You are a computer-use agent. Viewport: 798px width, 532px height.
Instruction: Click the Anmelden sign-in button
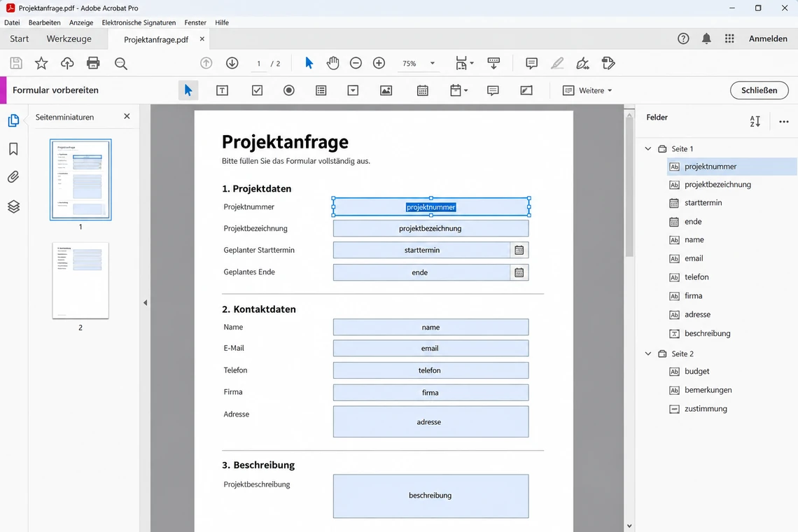point(768,38)
